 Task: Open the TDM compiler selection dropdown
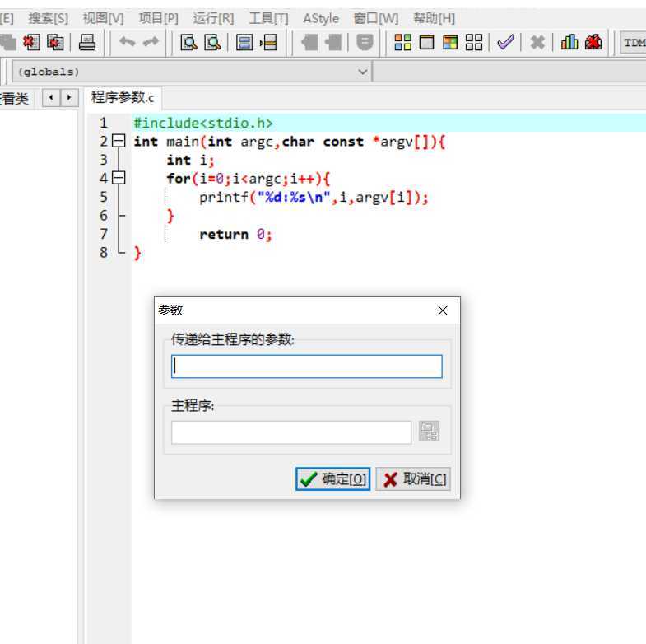click(634, 43)
